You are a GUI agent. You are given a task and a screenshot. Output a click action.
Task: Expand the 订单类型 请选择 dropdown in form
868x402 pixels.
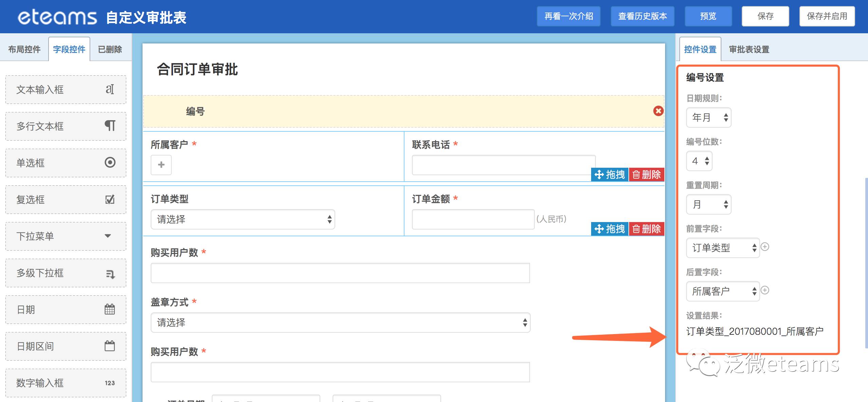[x=243, y=219]
